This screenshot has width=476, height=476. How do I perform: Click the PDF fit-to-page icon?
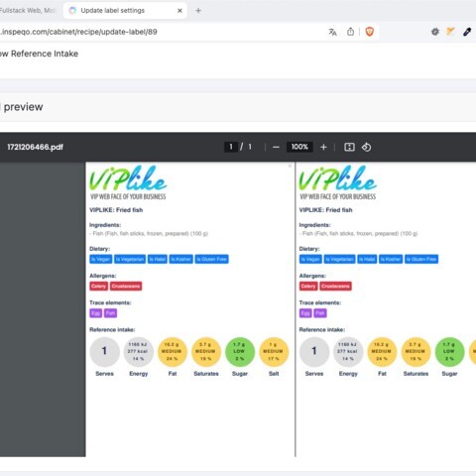349,147
